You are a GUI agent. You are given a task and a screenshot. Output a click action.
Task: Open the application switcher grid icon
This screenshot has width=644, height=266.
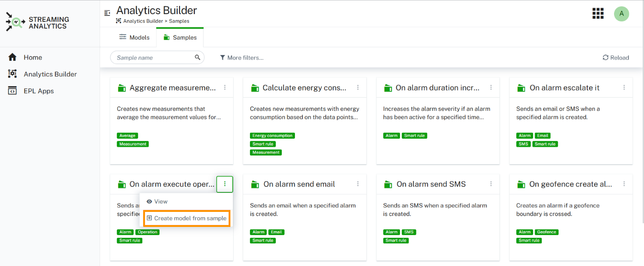pyautogui.click(x=598, y=14)
